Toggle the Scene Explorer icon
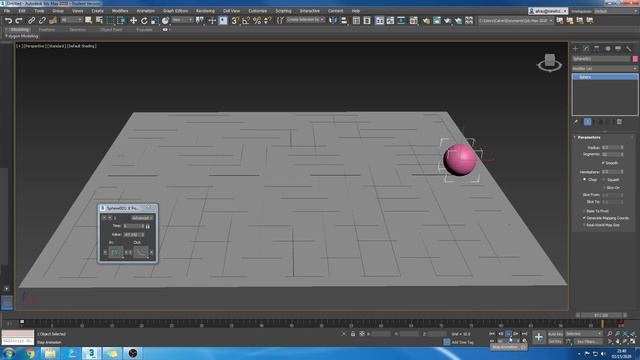This screenshot has width=640, height=360. pyautogui.click(x=356, y=20)
